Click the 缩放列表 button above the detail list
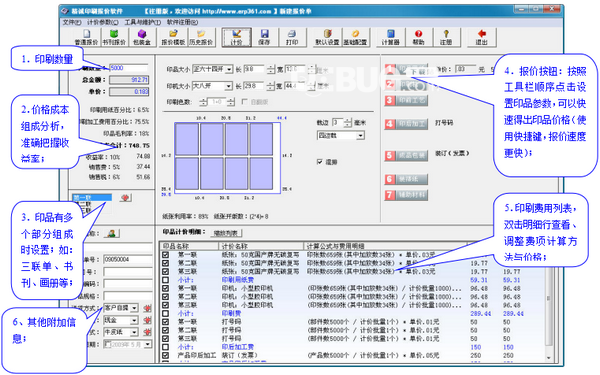Screen dimensions: 600x375 pos(226,233)
